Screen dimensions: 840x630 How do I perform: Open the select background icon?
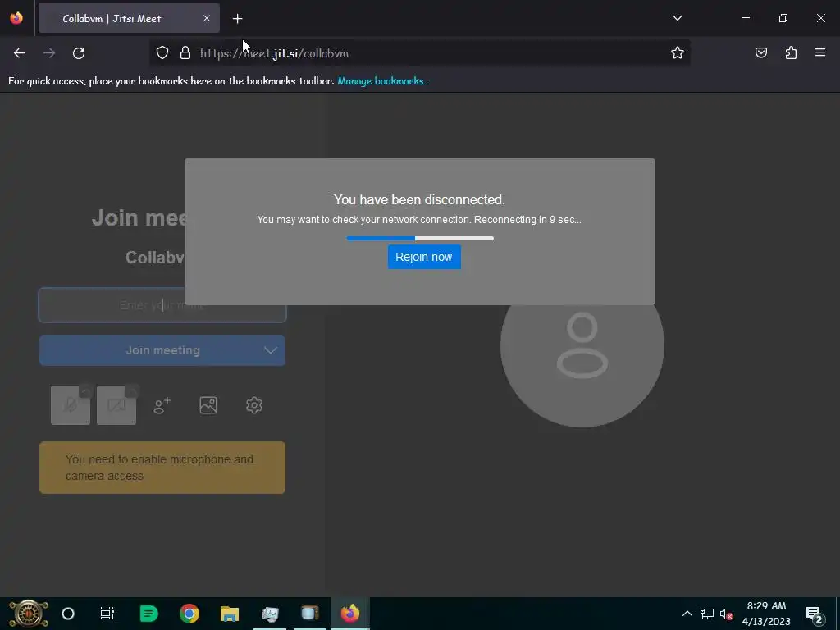208,405
